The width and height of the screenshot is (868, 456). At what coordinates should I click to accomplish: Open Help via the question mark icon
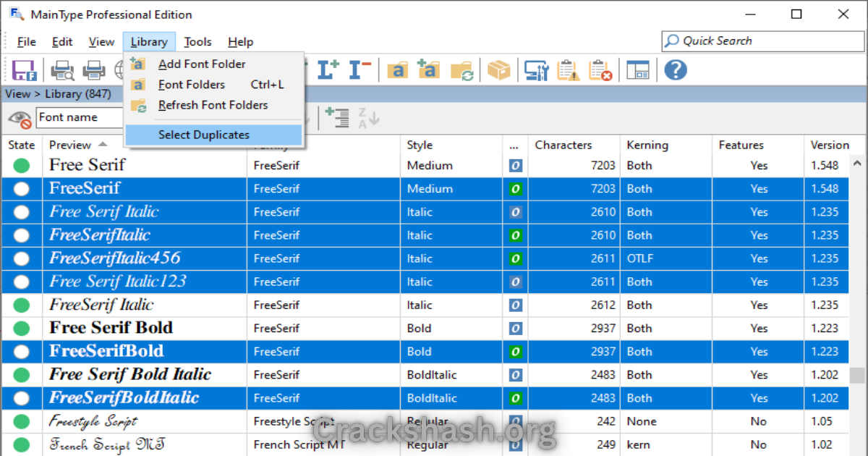(x=675, y=70)
